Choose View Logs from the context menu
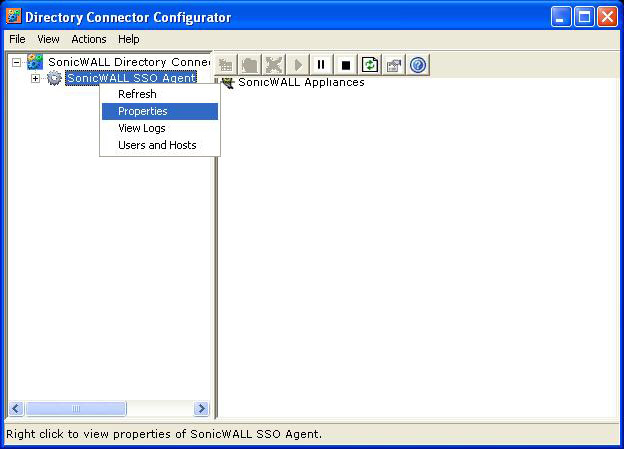 (160, 128)
